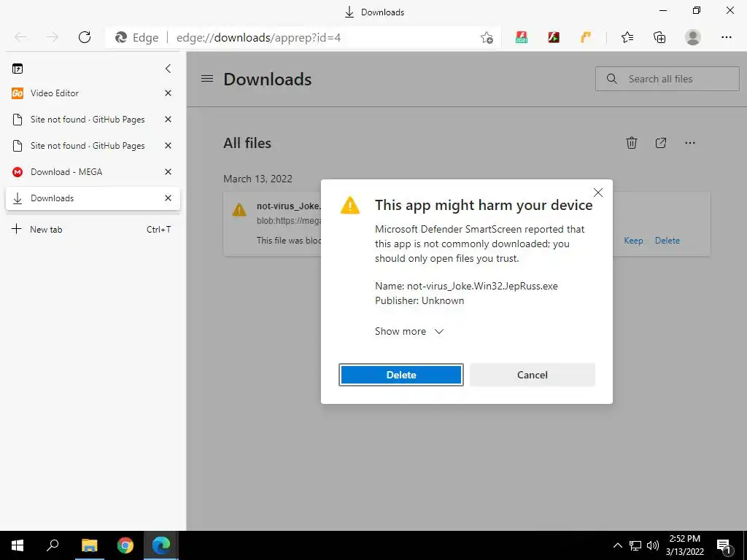Open the red Flash-style extension icon

pyautogui.click(x=553, y=37)
